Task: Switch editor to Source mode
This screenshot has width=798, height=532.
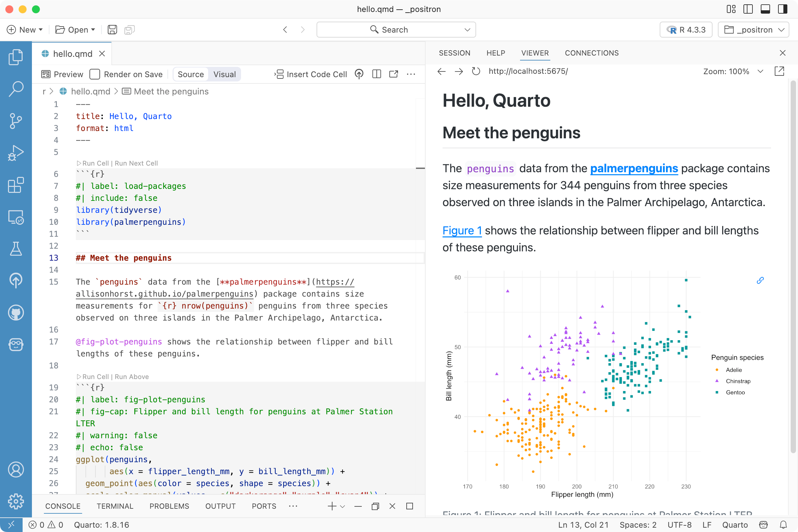Action: (191, 74)
